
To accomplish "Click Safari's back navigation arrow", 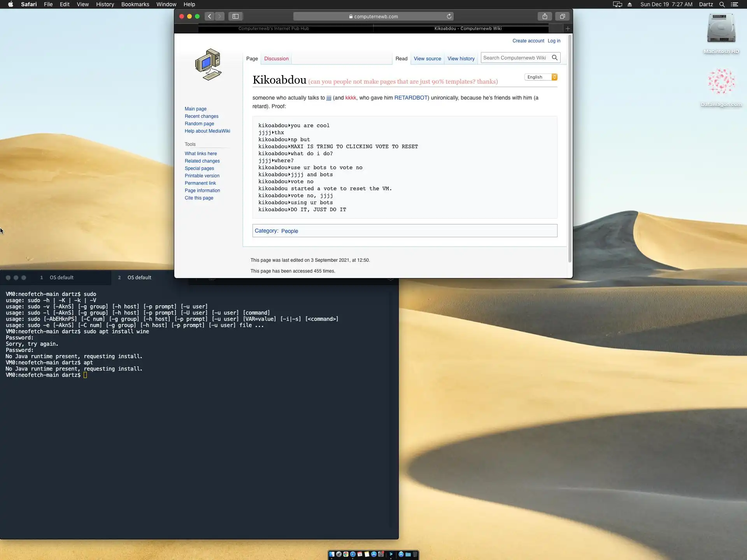I will click(209, 16).
